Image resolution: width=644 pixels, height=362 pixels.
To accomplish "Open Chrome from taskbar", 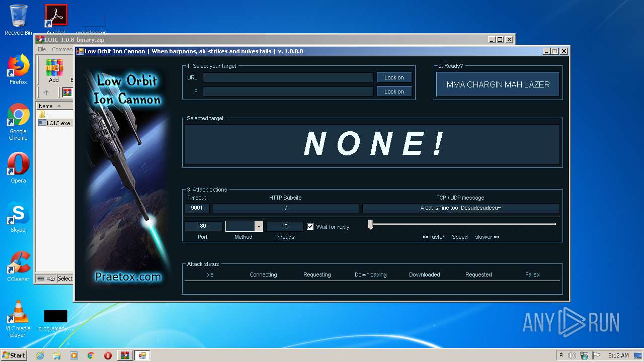I will click(x=91, y=355).
